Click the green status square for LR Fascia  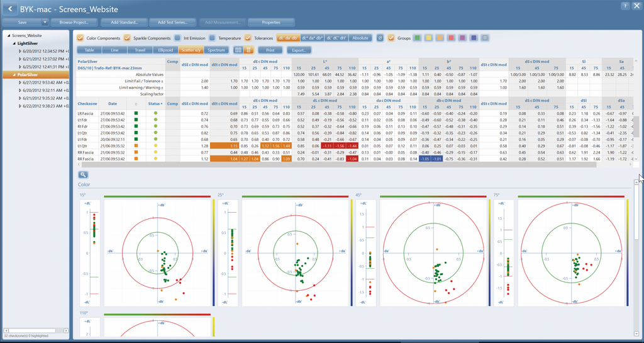[x=136, y=113]
